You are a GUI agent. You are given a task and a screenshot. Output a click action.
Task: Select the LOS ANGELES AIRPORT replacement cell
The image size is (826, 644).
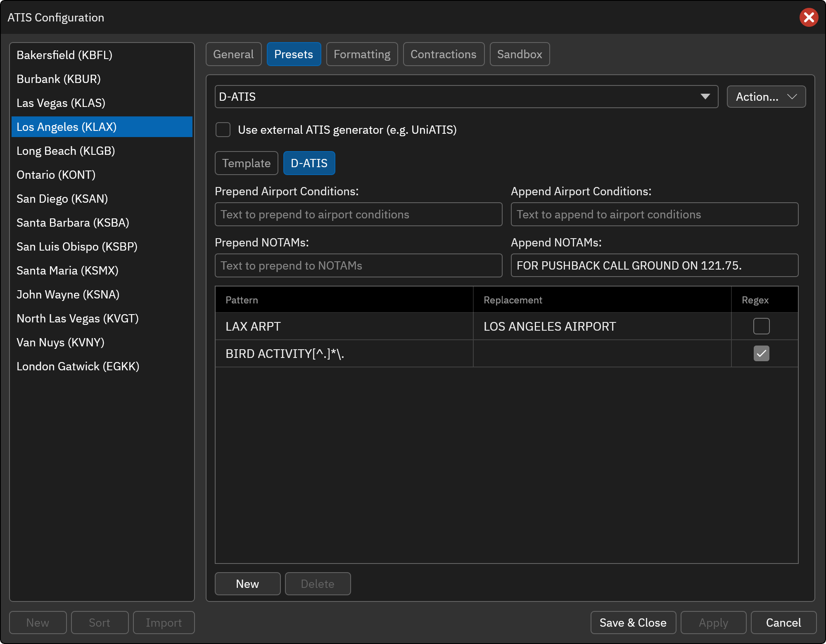click(602, 326)
